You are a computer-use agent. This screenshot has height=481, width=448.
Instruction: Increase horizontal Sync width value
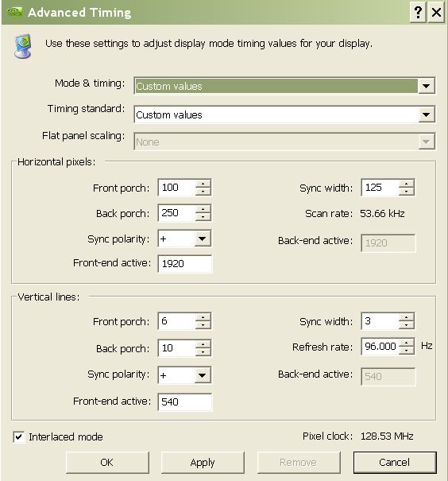point(407,184)
